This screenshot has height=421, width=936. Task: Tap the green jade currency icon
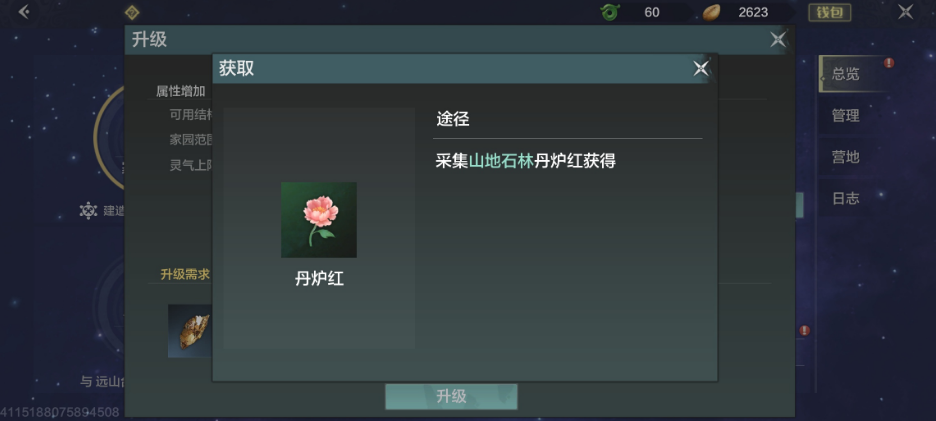point(610,12)
